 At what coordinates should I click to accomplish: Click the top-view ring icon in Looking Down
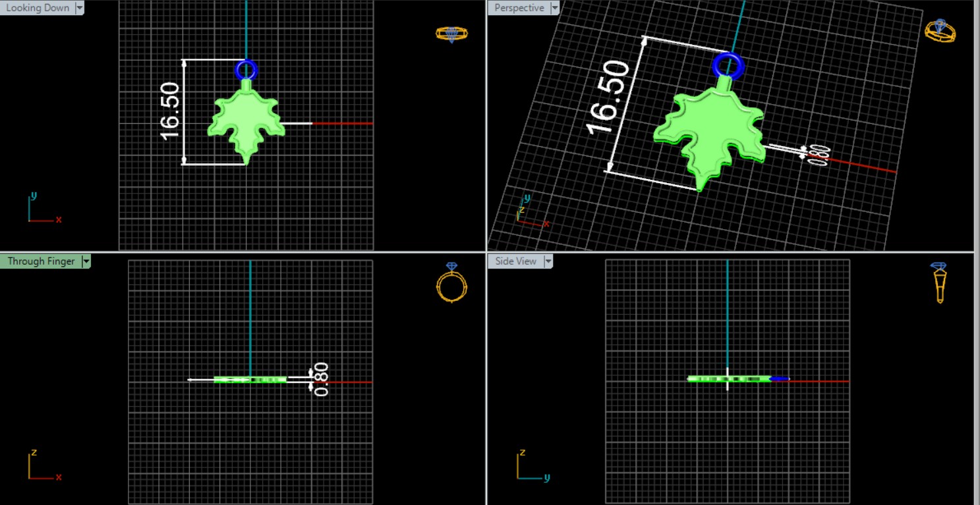click(x=451, y=34)
